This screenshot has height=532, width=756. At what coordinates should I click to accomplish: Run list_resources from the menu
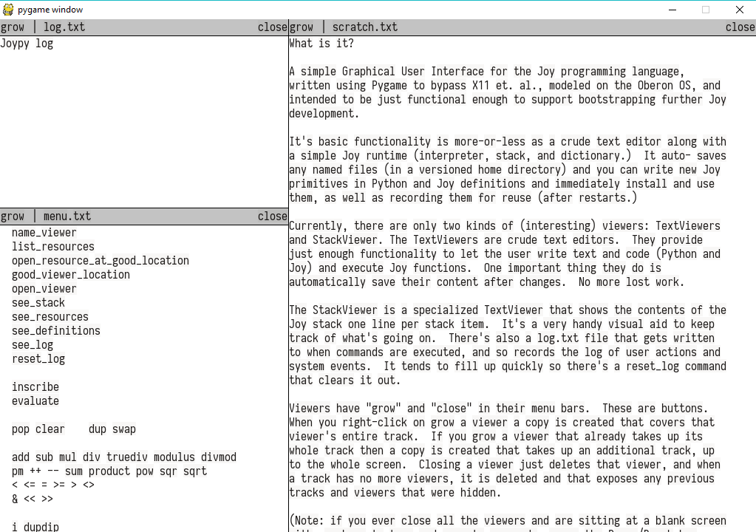[52, 246]
